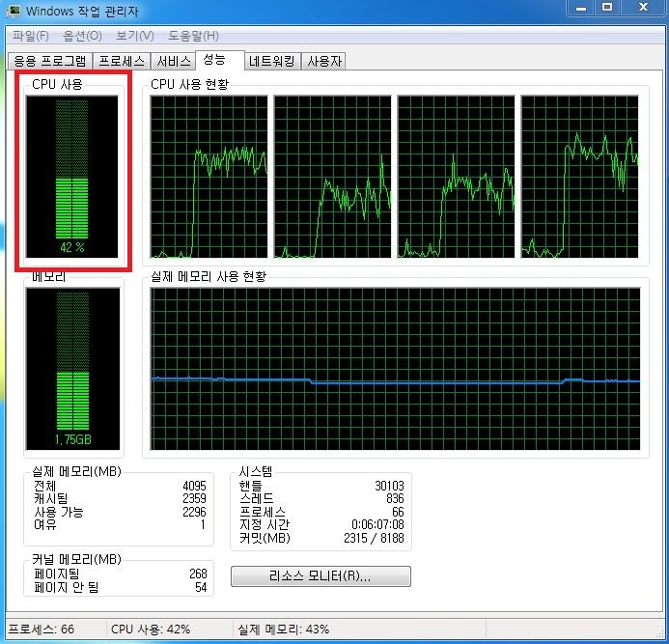Open the 보기(V) menu

click(135, 36)
